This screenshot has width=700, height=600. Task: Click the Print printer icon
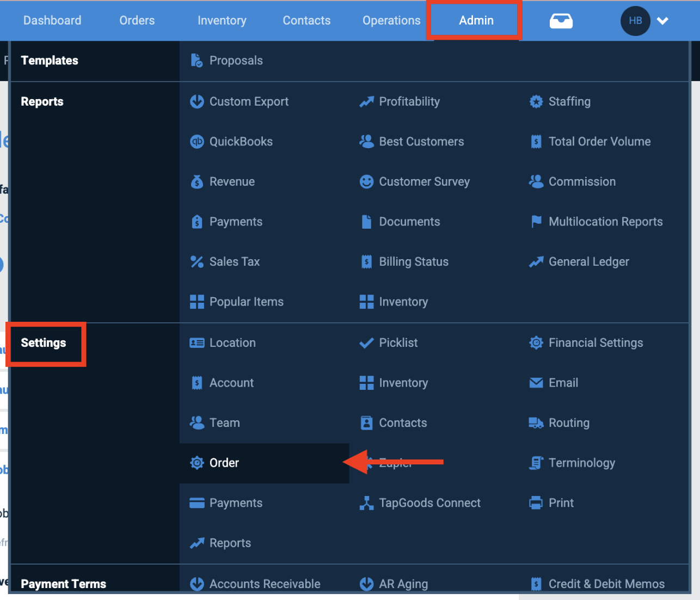point(536,503)
